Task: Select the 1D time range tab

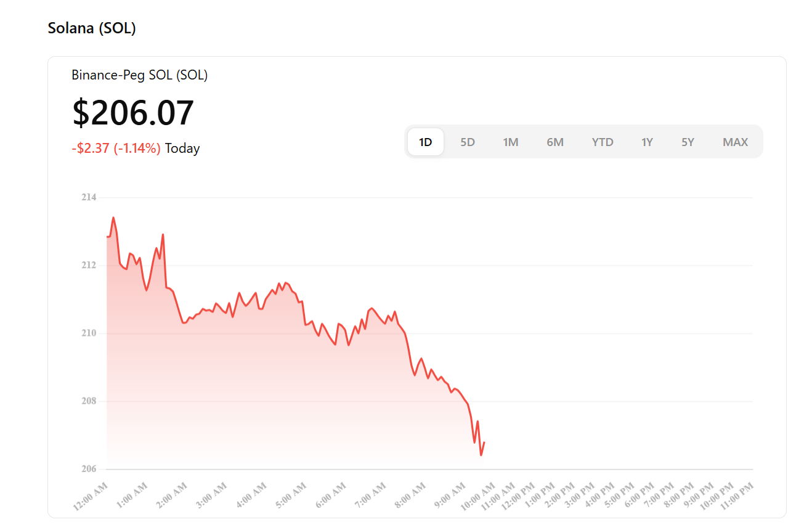Action: tap(426, 142)
